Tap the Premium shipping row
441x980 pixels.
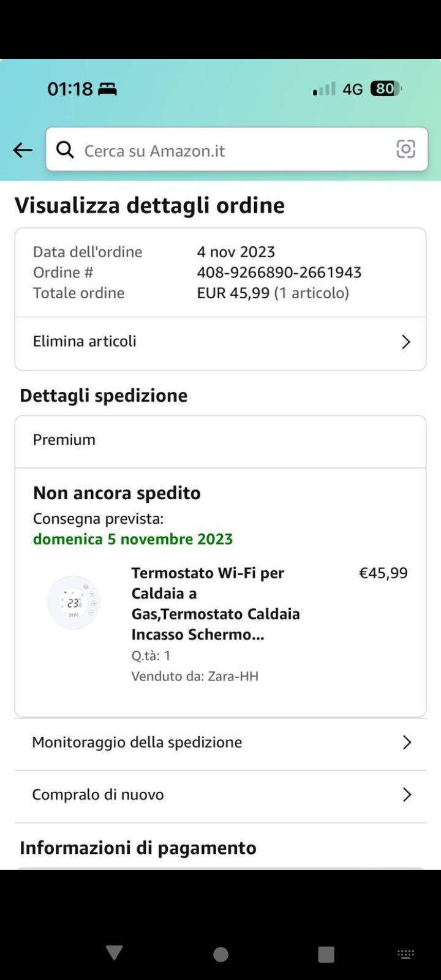220,440
